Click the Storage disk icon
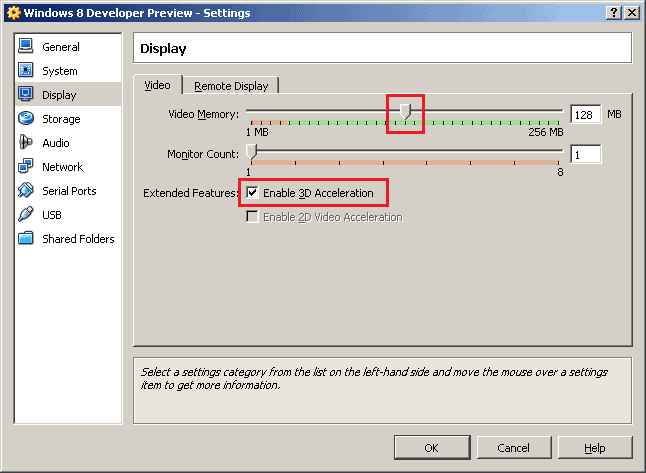 pyautogui.click(x=26, y=118)
